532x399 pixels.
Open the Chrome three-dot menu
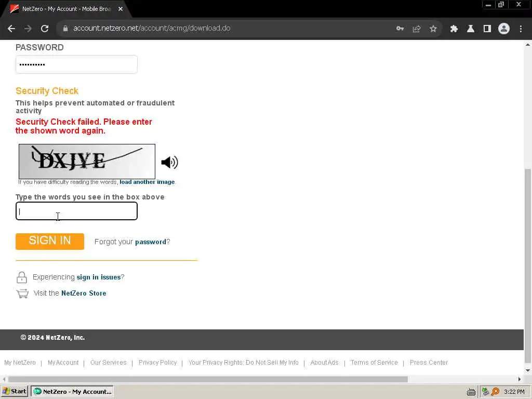coord(521,29)
